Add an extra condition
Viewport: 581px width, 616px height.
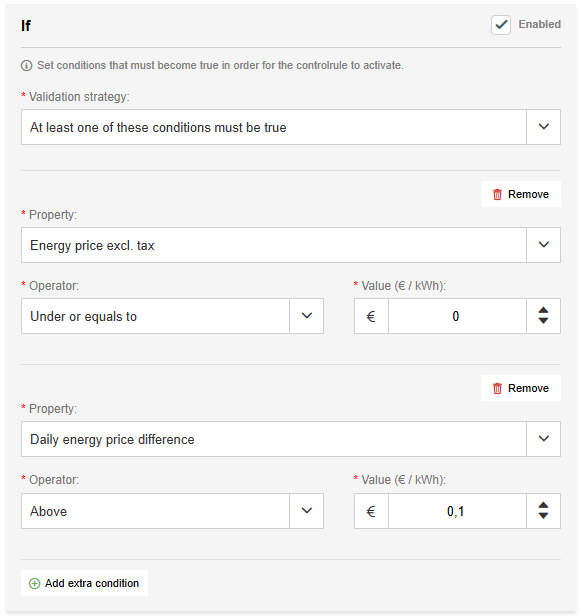tap(84, 583)
